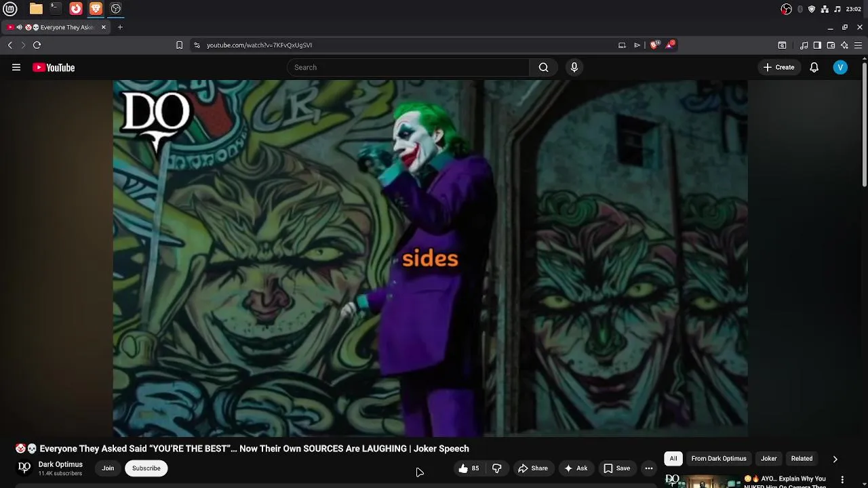Start voice search with the microphone
The image size is (868, 488).
tap(574, 67)
